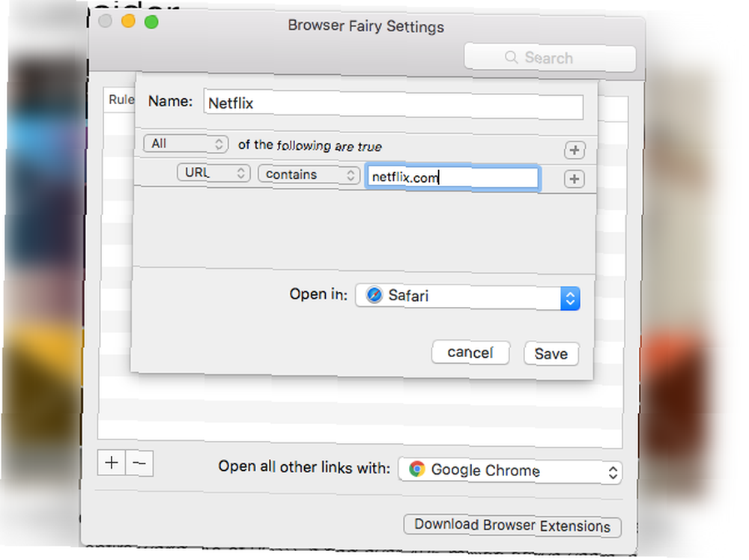Click the magnifier icon in Search field
749x560 pixels.
[x=511, y=58]
